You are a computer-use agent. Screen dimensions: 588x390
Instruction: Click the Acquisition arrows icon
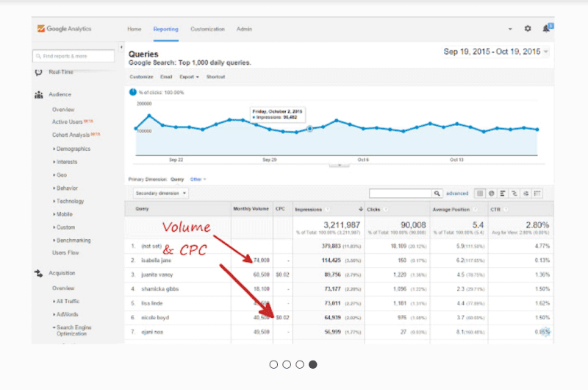click(39, 273)
